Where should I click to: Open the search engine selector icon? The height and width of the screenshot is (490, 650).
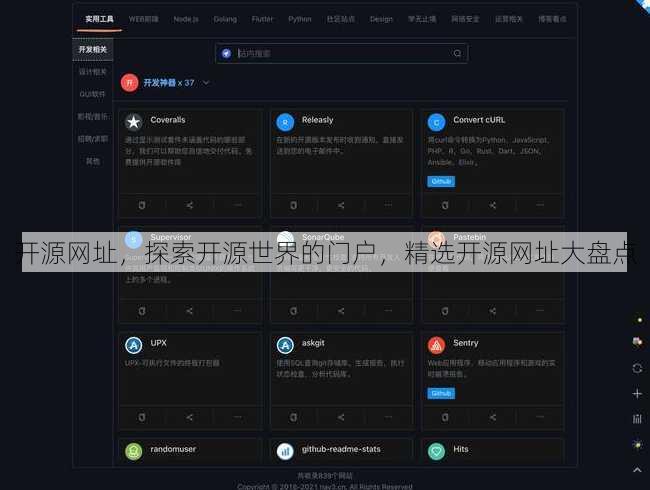click(x=226, y=53)
